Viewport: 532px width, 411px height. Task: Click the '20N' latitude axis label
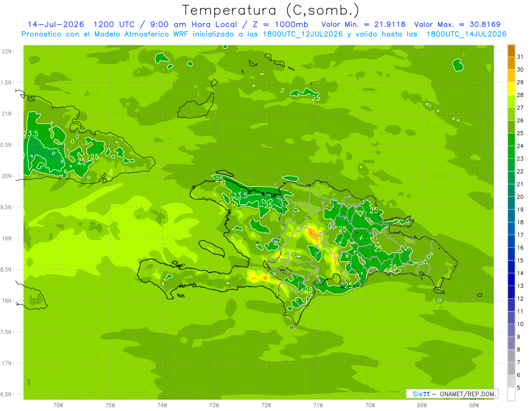point(8,176)
